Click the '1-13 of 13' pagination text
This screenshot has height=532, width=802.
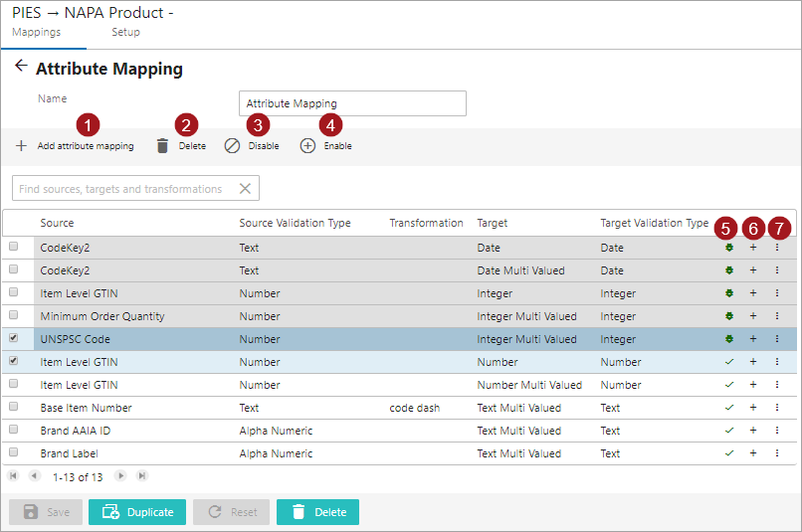[78, 477]
